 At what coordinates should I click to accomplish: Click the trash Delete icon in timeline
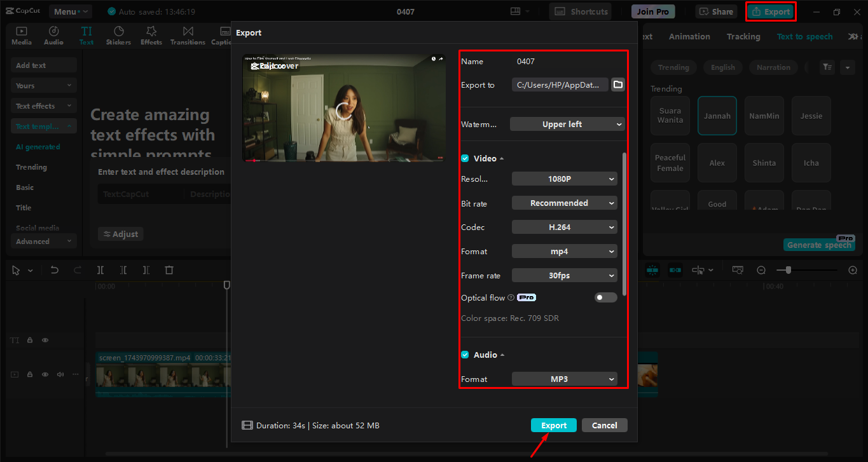[x=169, y=270]
